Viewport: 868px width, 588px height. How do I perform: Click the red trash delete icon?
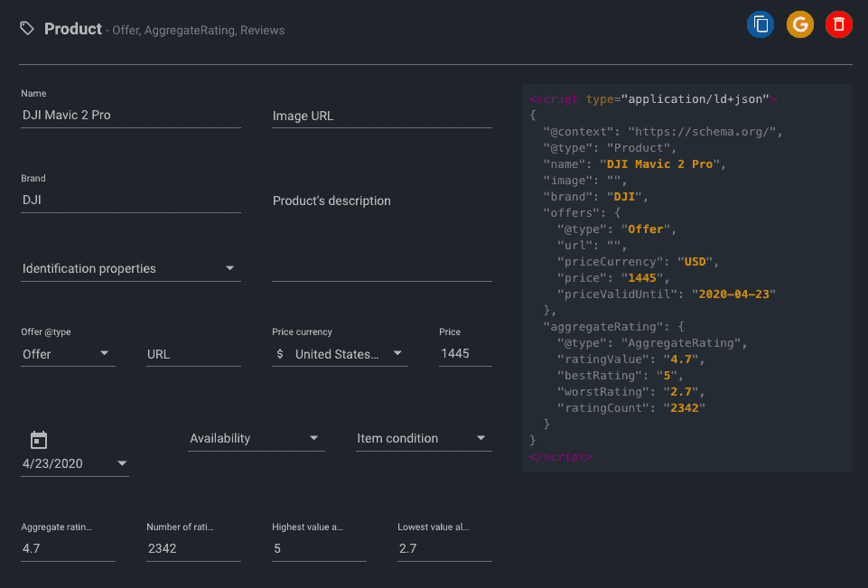pos(839,24)
